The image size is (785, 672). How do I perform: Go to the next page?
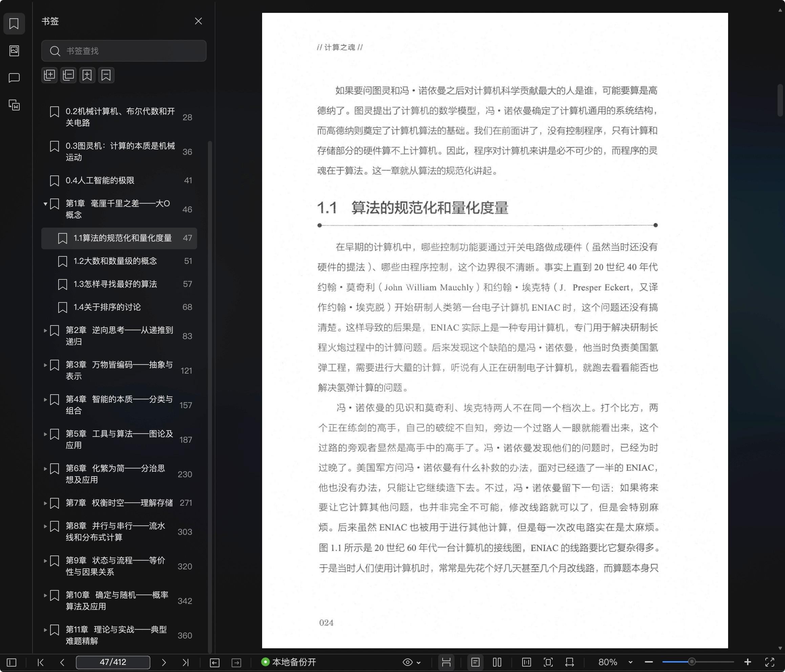164,662
